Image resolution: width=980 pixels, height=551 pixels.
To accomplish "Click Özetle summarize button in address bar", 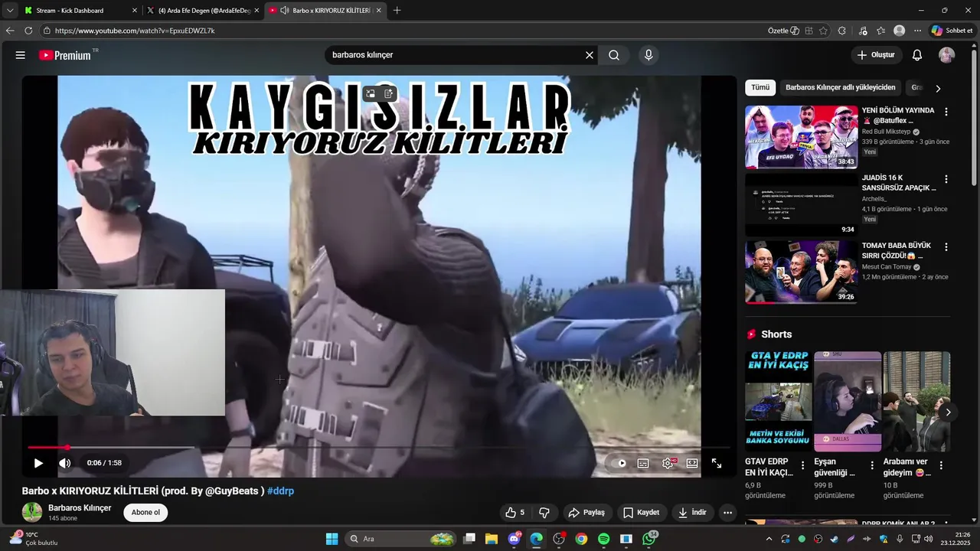I will pos(783,31).
